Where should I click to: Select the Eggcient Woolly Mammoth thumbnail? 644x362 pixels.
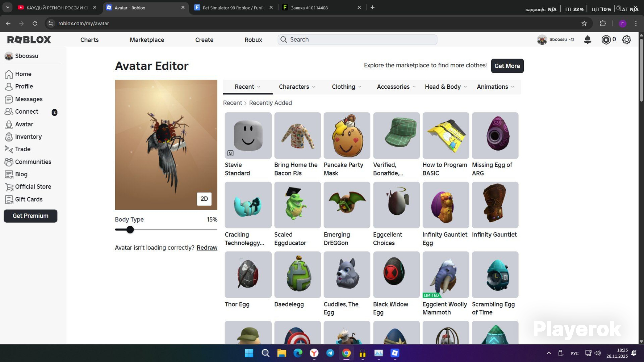(x=446, y=275)
